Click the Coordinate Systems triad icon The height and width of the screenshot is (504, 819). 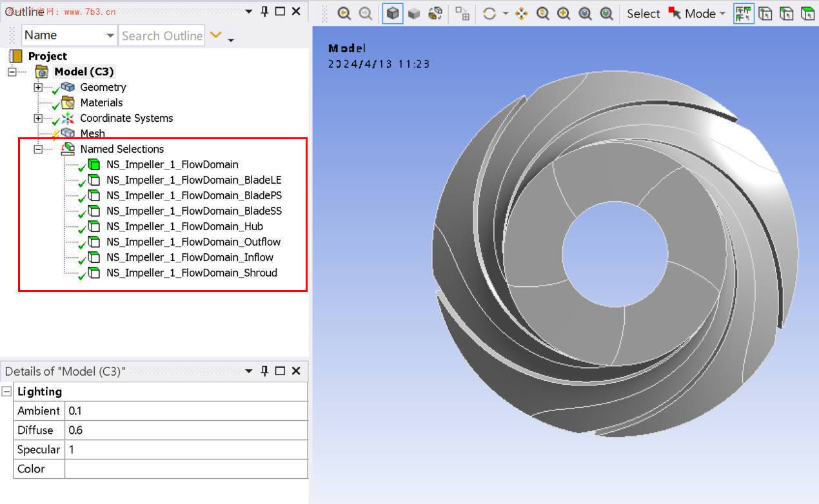68,118
